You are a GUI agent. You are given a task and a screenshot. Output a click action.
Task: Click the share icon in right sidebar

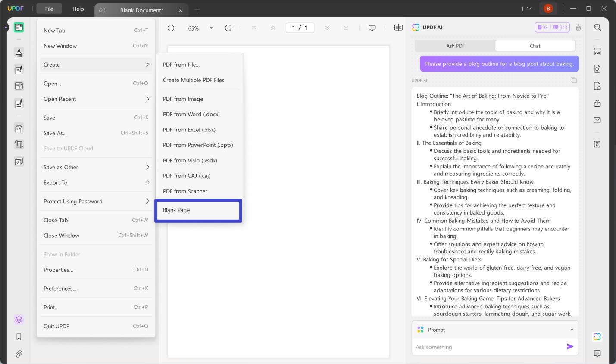[x=597, y=103]
